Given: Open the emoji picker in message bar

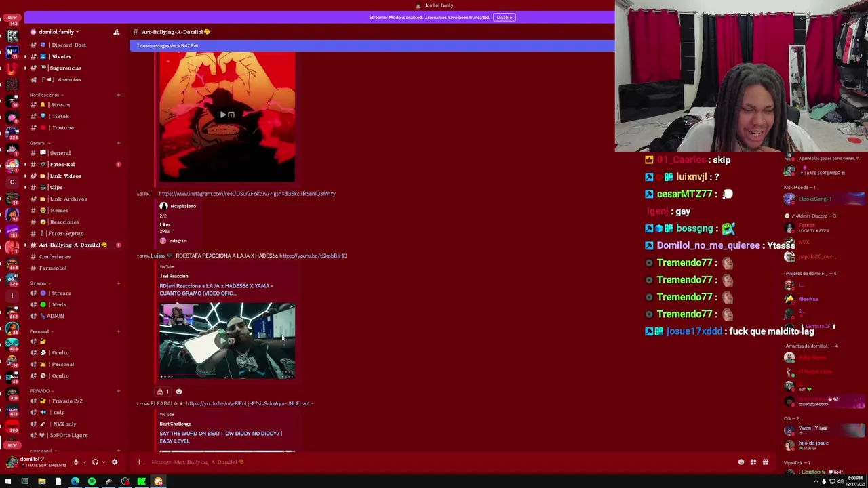Looking at the screenshot, I should coord(741,462).
